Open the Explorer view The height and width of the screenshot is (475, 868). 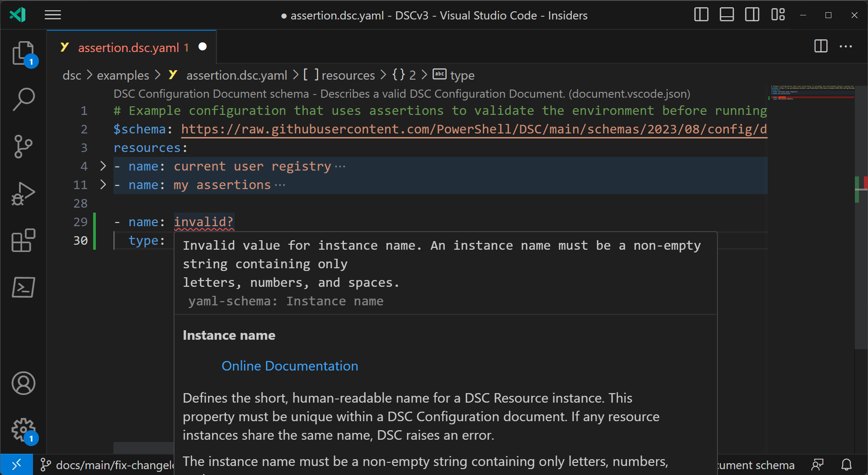pos(23,53)
